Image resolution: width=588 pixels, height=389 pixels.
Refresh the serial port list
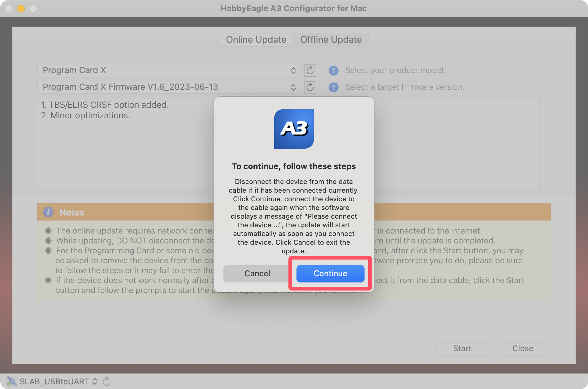(x=107, y=381)
